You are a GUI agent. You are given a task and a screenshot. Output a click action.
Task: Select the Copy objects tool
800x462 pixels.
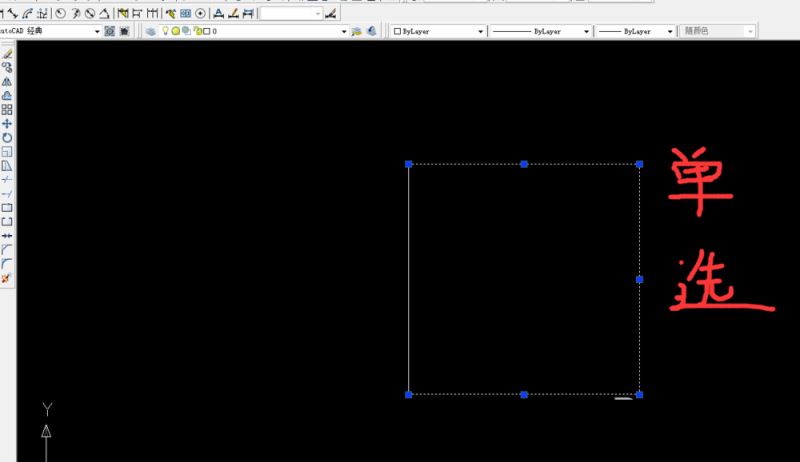7,67
